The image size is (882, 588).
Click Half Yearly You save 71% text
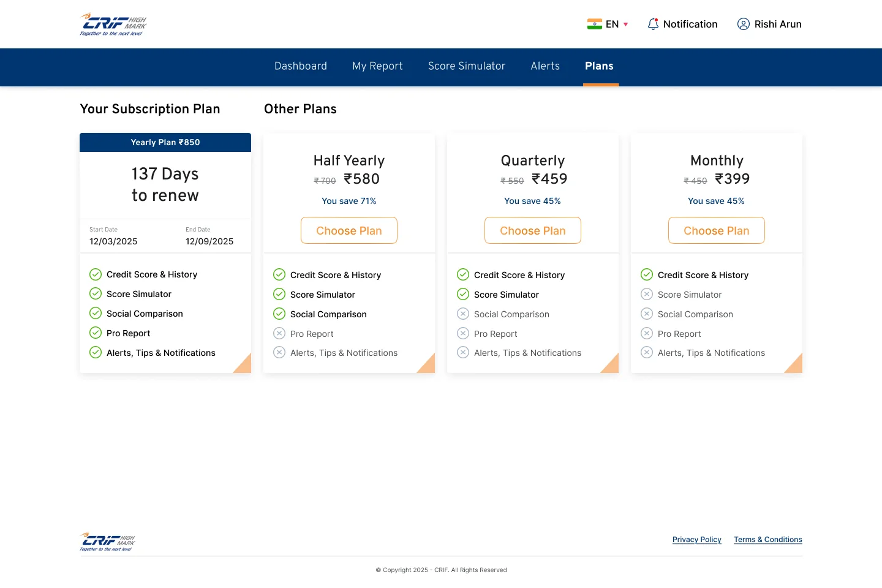click(349, 201)
